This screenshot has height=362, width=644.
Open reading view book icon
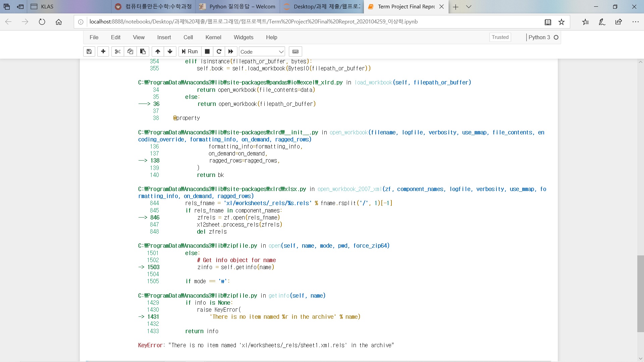point(548,22)
